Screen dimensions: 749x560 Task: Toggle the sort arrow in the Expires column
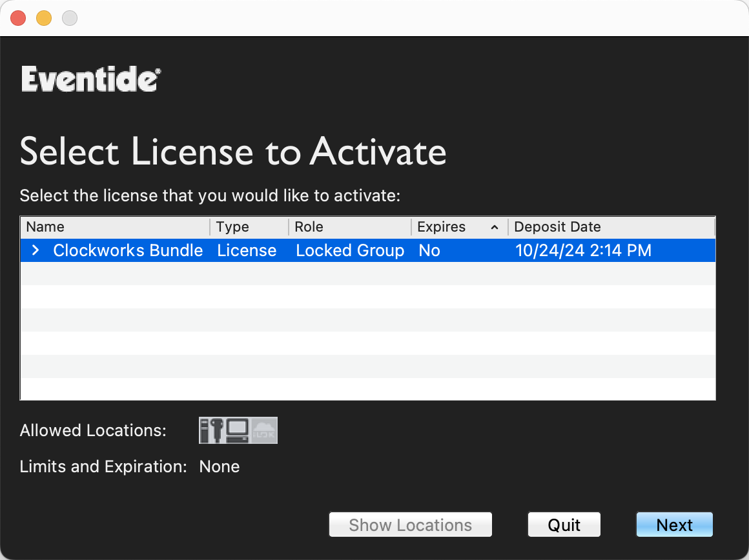495,227
